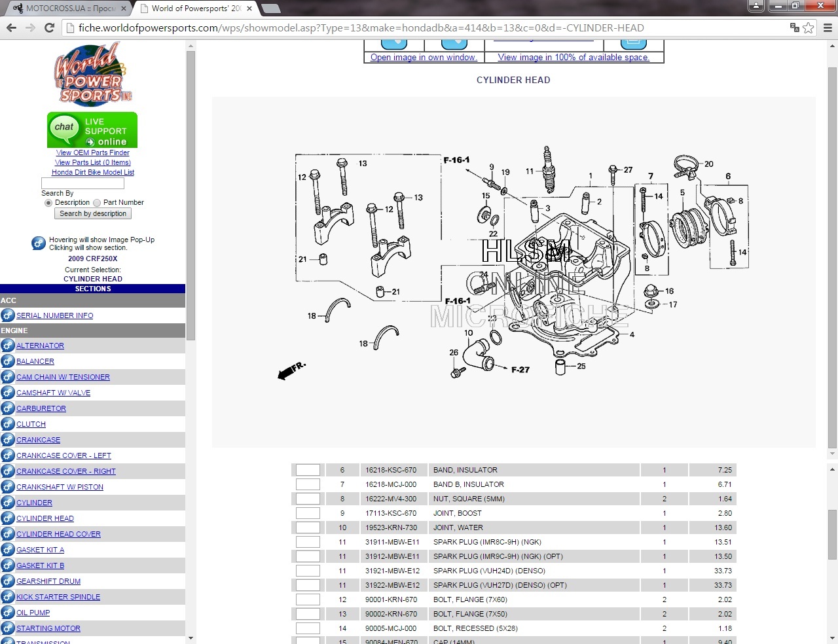Click quantity box for JOINT, WATER row
The image size is (838, 644).
click(308, 528)
